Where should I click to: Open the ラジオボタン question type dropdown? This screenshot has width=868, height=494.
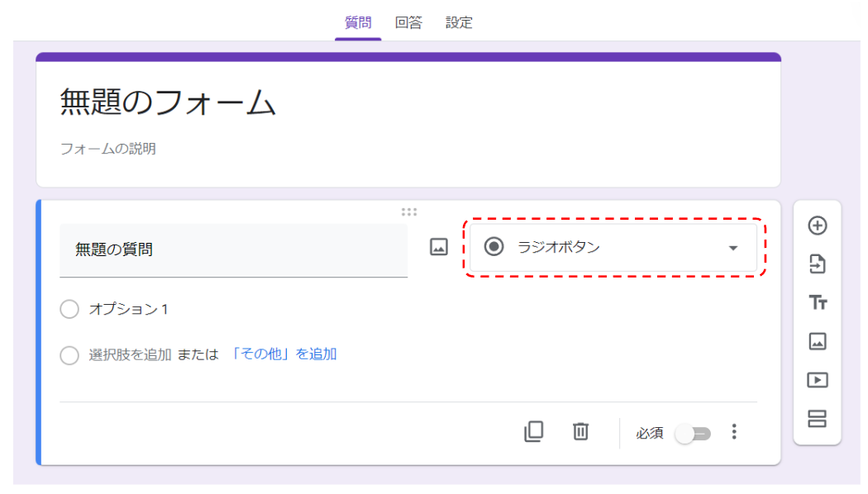click(x=613, y=247)
